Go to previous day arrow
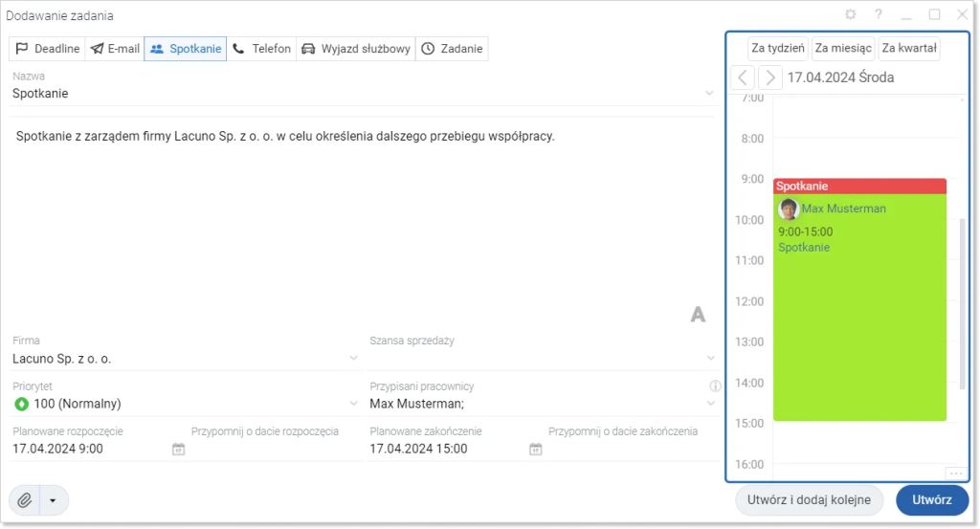 click(x=743, y=77)
